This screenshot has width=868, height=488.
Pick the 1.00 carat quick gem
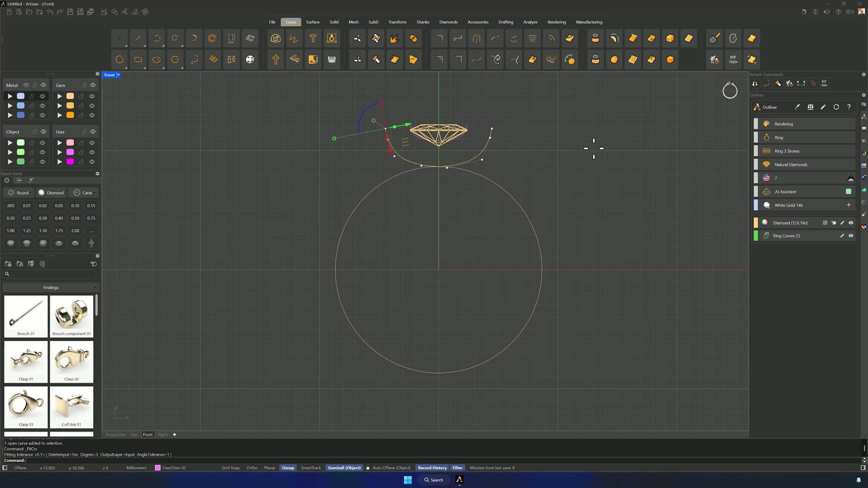(x=11, y=230)
